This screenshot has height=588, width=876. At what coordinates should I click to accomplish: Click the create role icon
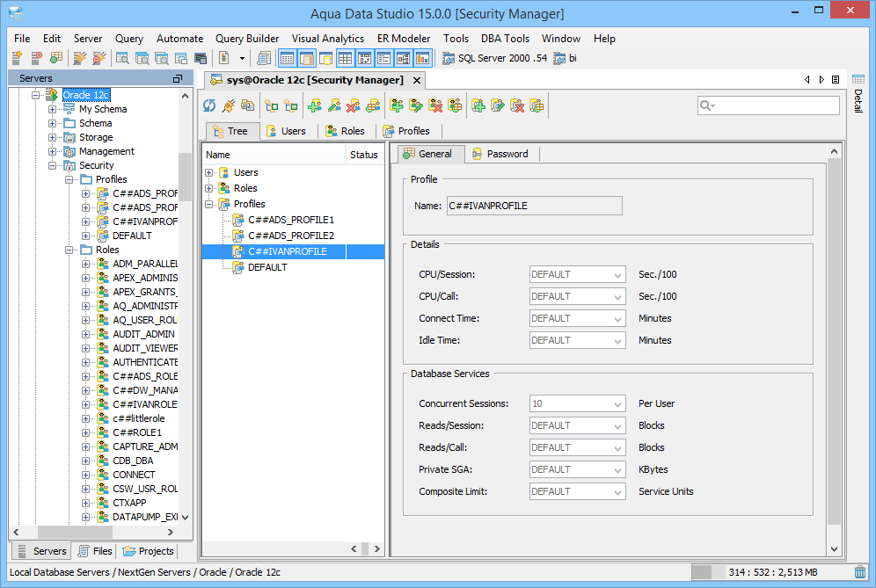coord(397,105)
